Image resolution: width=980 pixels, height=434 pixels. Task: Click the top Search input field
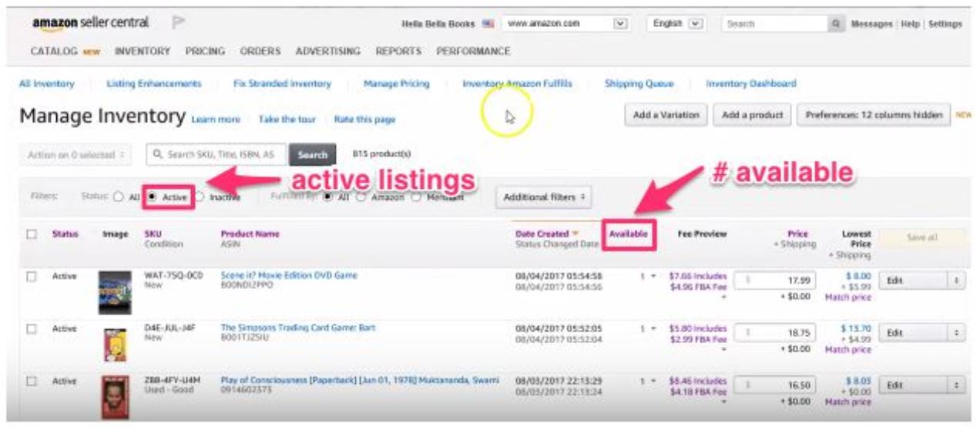click(775, 24)
